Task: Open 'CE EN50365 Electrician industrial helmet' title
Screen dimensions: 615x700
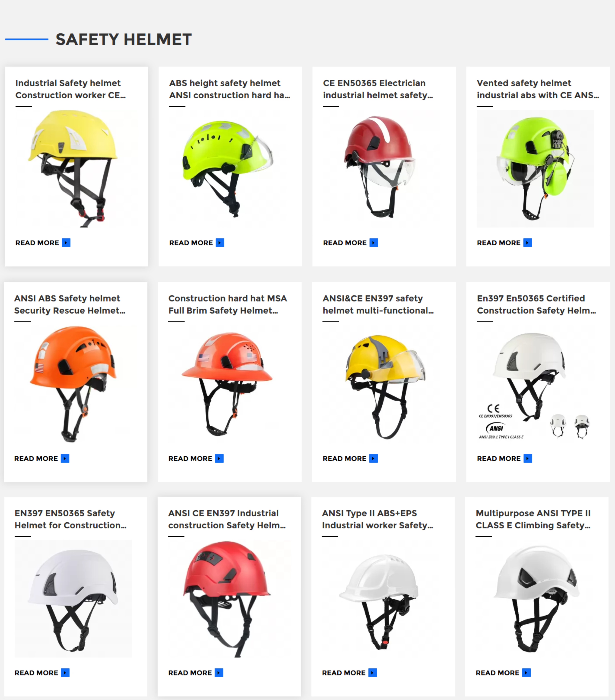Action: tap(378, 89)
